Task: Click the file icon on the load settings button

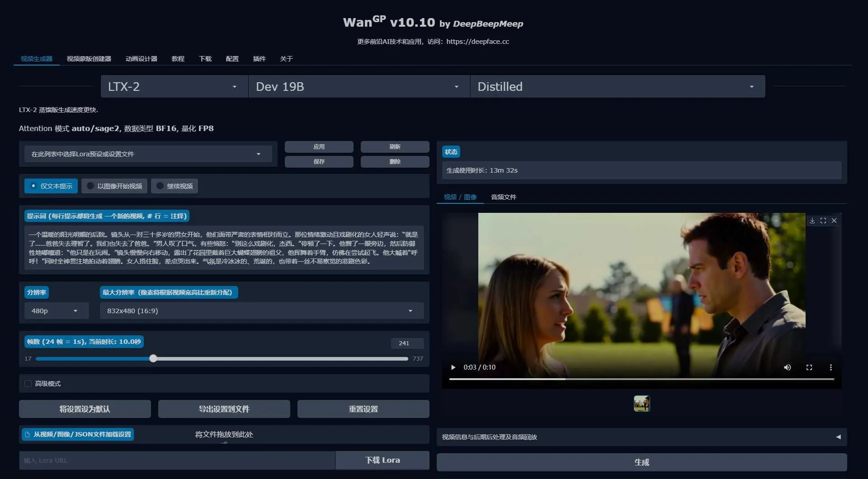Action: pos(28,434)
